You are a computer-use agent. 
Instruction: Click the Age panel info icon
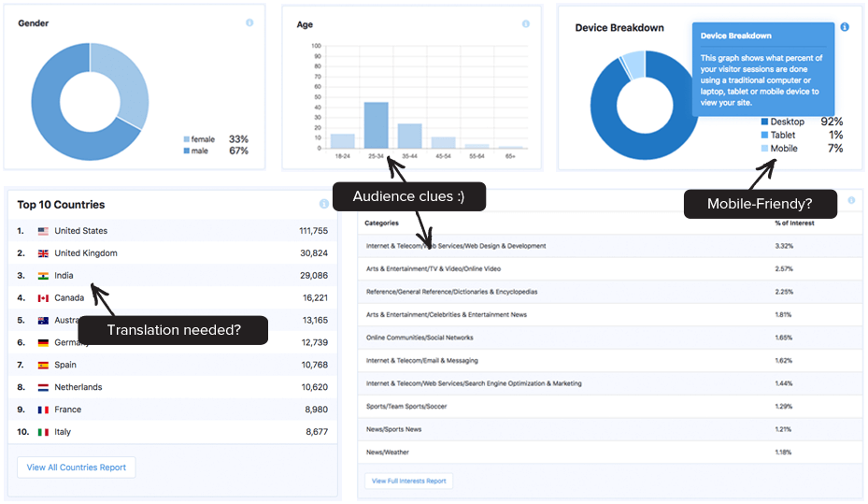tap(525, 24)
